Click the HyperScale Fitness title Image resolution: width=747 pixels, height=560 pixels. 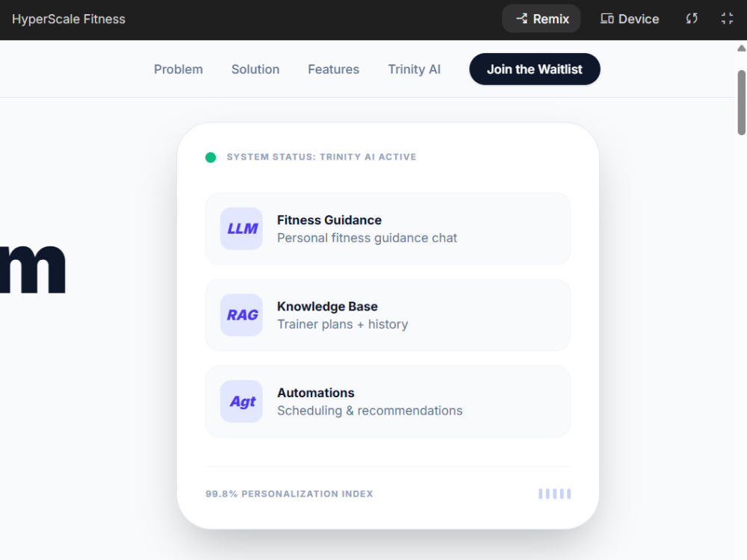tap(69, 19)
